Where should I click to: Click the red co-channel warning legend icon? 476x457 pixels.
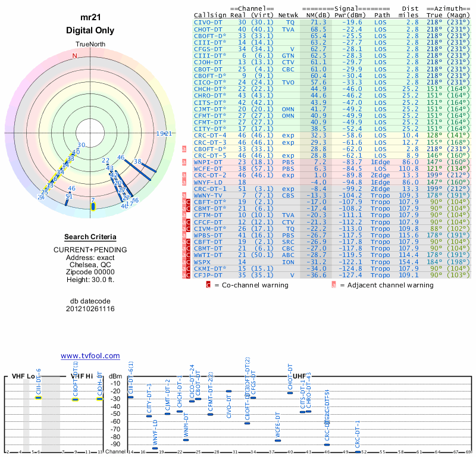pyautogui.click(x=208, y=285)
